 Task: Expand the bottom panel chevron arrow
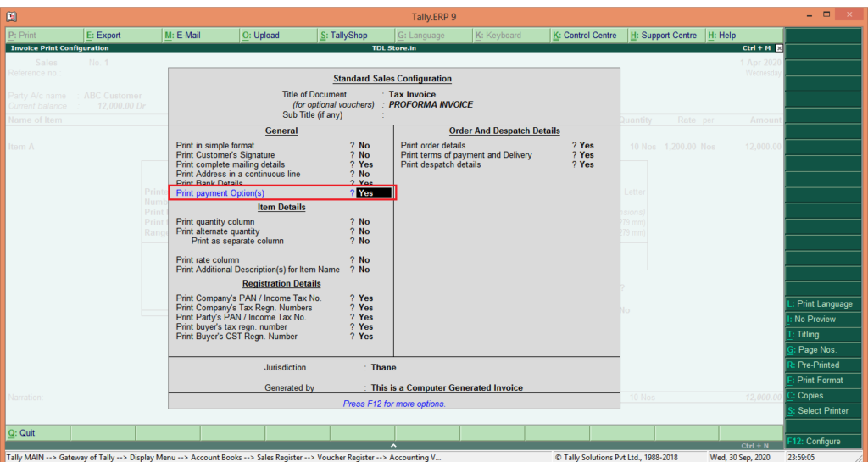point(392,445)
